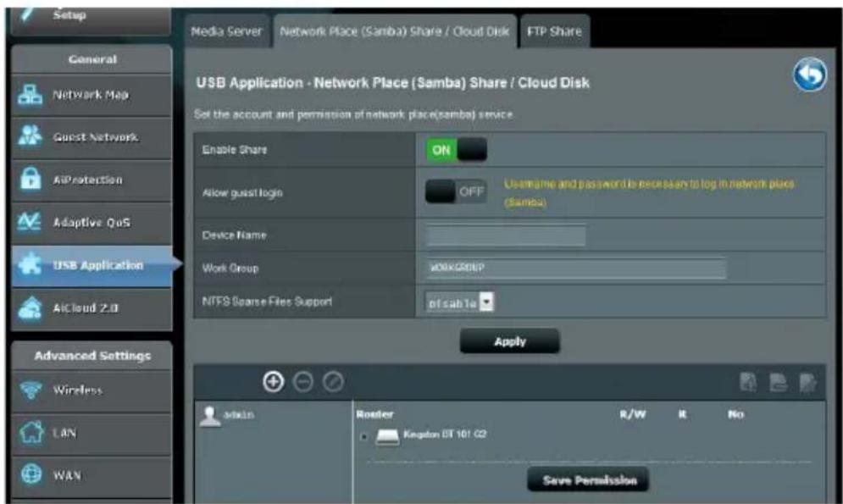Click the Save Permission button
This screenshot has width=843, height=504.
tap(589, 479)
